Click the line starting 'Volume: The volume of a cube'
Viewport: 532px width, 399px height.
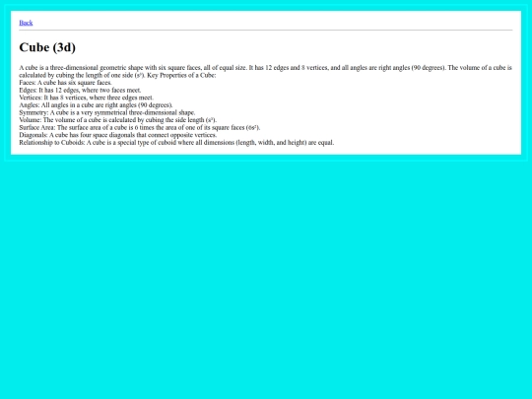(118, 120)
